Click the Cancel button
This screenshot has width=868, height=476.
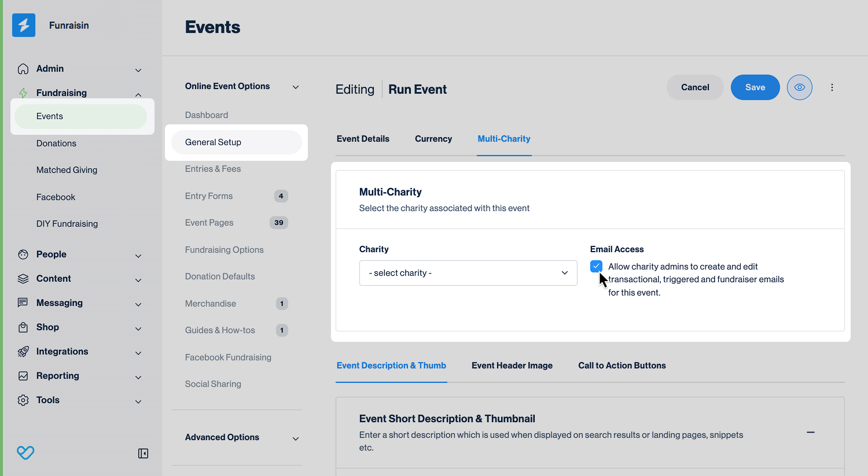tap(695, 87)
